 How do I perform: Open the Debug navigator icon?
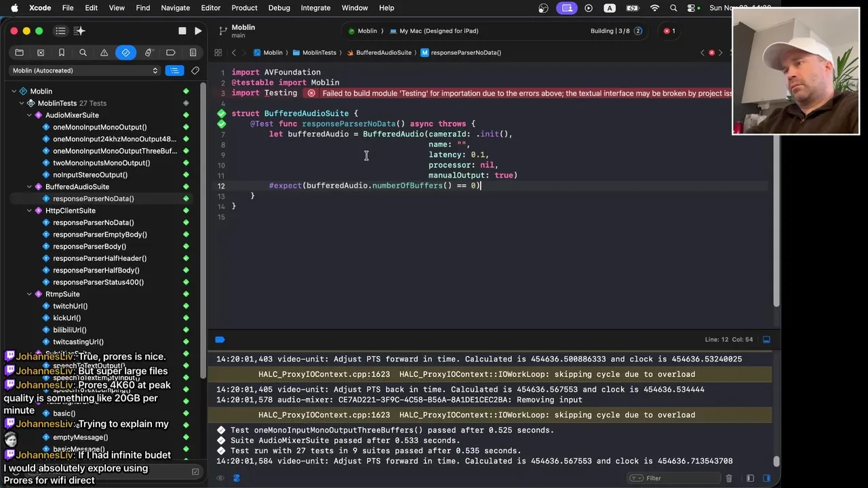pyautogui.click(x=148, y=52)
